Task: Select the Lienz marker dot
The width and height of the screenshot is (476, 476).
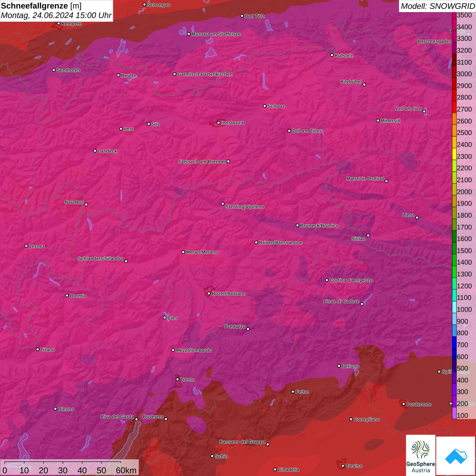Action: pyautogui.click(x=417, y=218)
